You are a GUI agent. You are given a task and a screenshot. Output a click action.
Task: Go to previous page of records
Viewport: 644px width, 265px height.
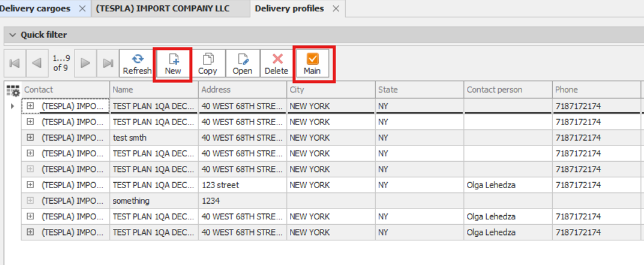pyautogui.click(x=37, y=63)
